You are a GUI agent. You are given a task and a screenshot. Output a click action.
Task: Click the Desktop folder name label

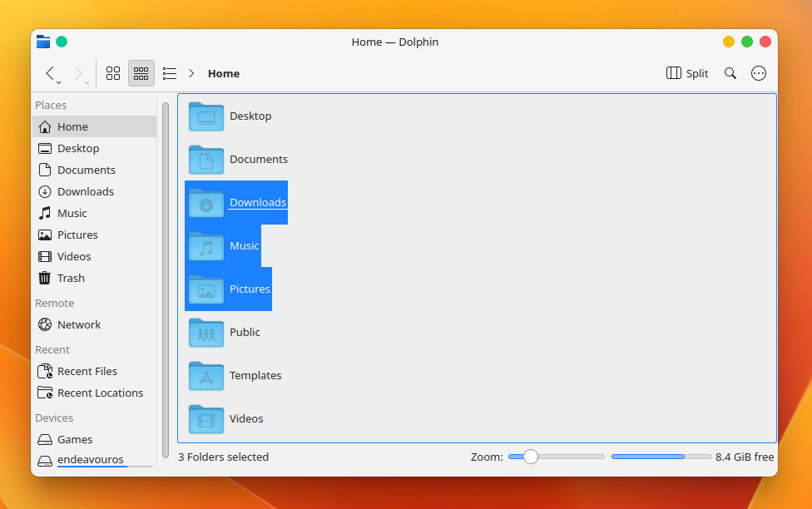point(250,116)
